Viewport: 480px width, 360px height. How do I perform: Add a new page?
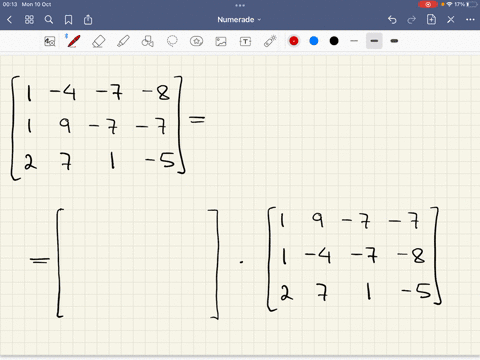click(431, 19)
